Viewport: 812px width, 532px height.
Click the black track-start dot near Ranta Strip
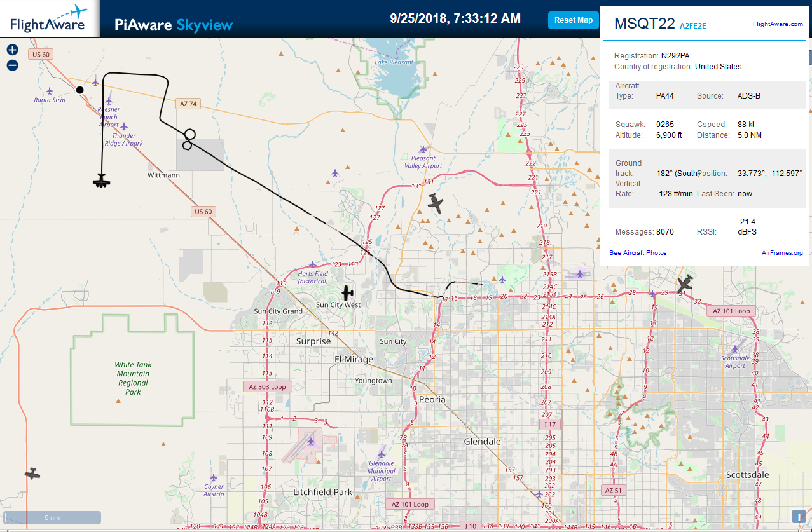click(79, 90)
